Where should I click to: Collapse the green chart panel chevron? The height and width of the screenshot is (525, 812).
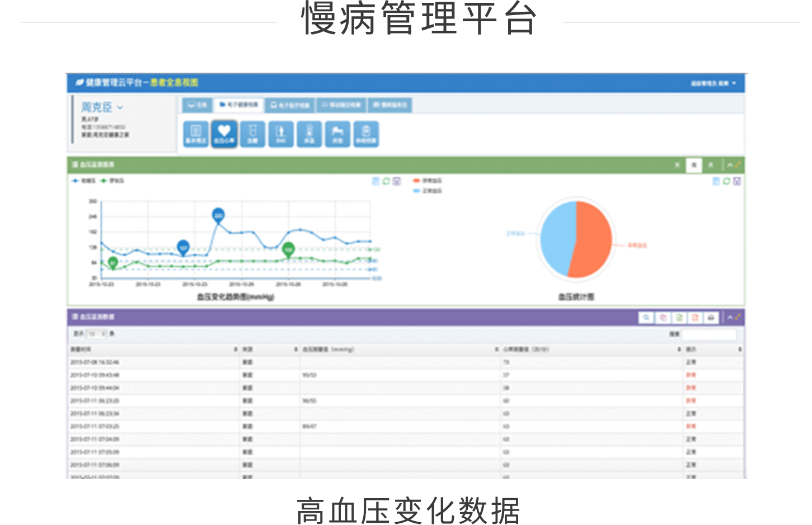pyautogui.click(x=730, y=165)
